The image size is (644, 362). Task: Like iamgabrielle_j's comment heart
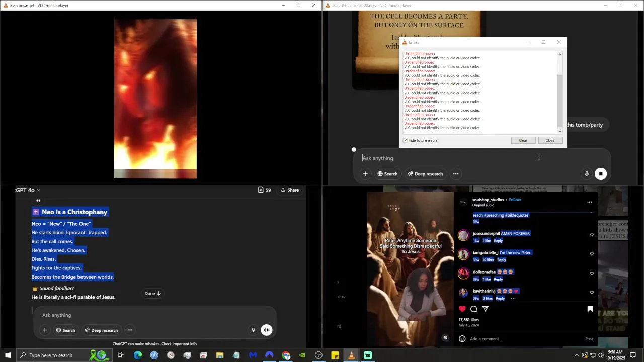592,254
